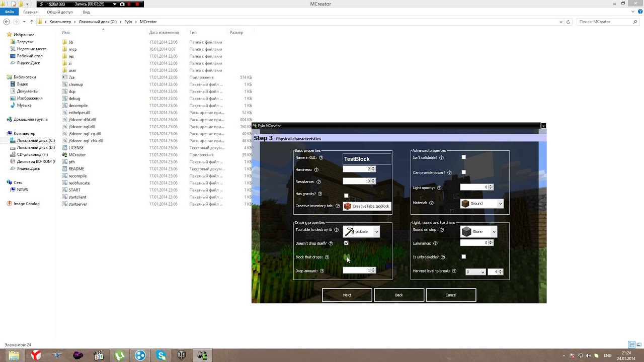The width and height of the screenshot is (644, 362).
Task: Open the Tool able to destroy it dropdown
Action: coord(361,231)
